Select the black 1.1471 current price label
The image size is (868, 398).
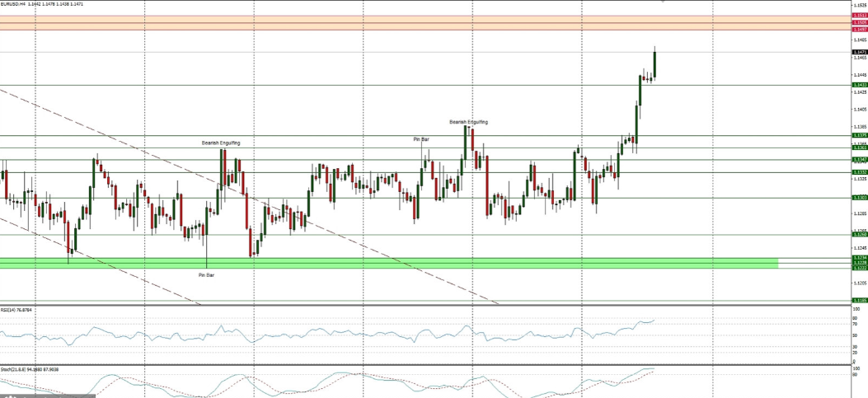[860, 52]
